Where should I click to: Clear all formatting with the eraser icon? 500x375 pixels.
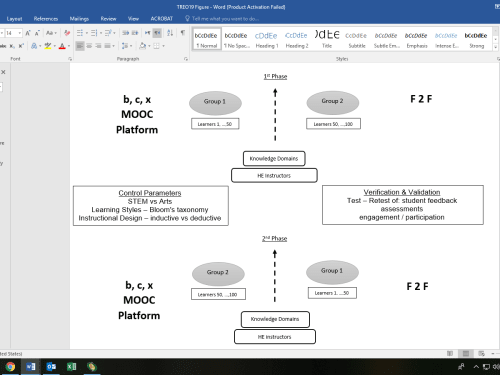[x=67, y=33]
